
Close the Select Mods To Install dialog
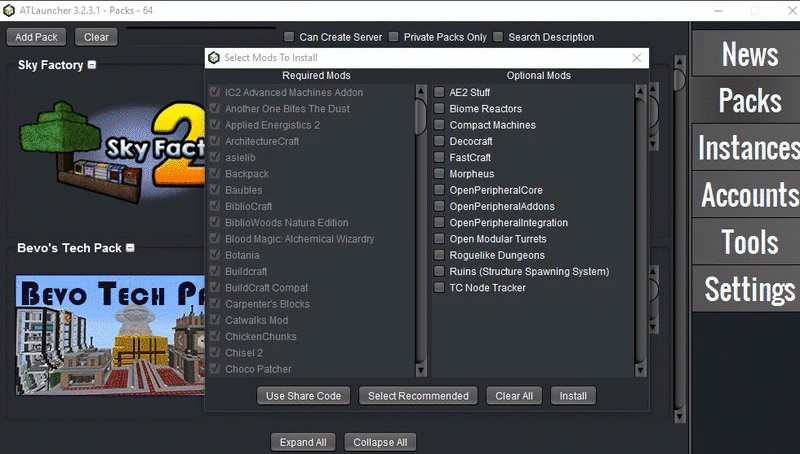(x=636, y=58)
